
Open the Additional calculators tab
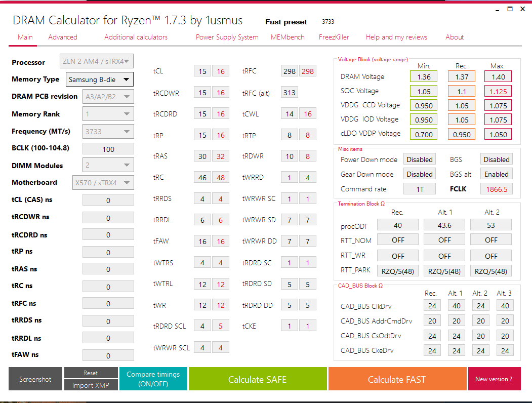pyautogui.click(x=136, y=37)
